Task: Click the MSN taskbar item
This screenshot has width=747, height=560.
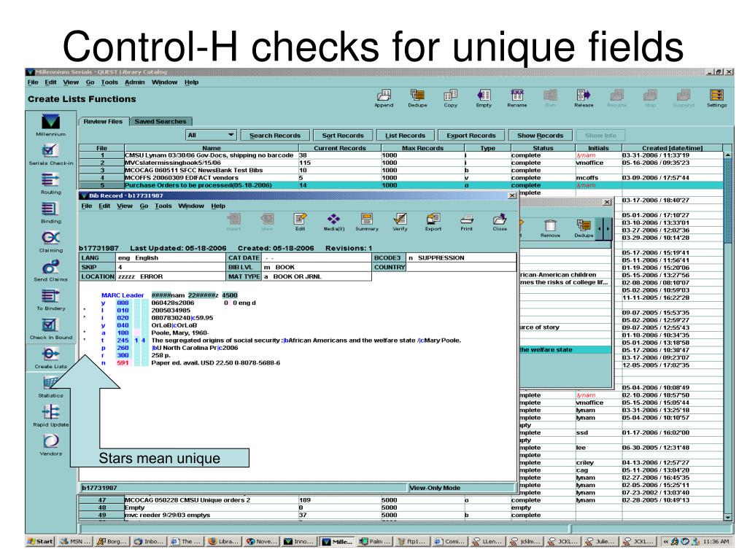Action: tap(75, 542)
